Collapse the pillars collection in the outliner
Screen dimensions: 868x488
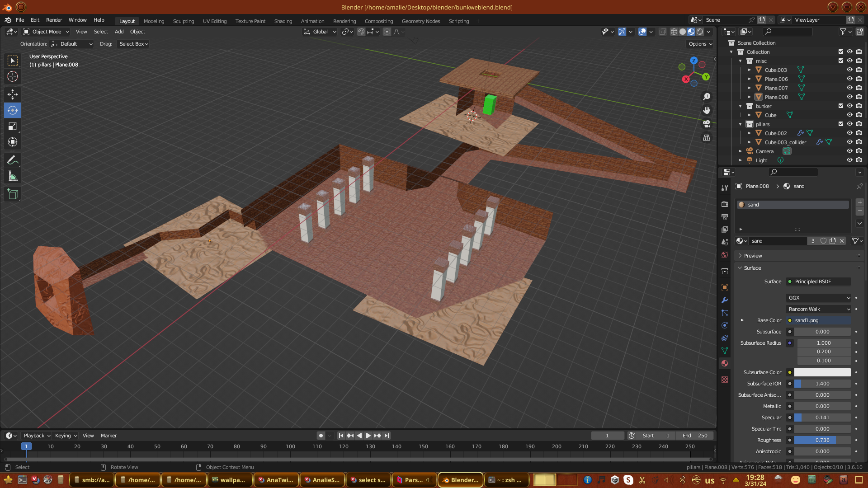[x=741, y=124]
